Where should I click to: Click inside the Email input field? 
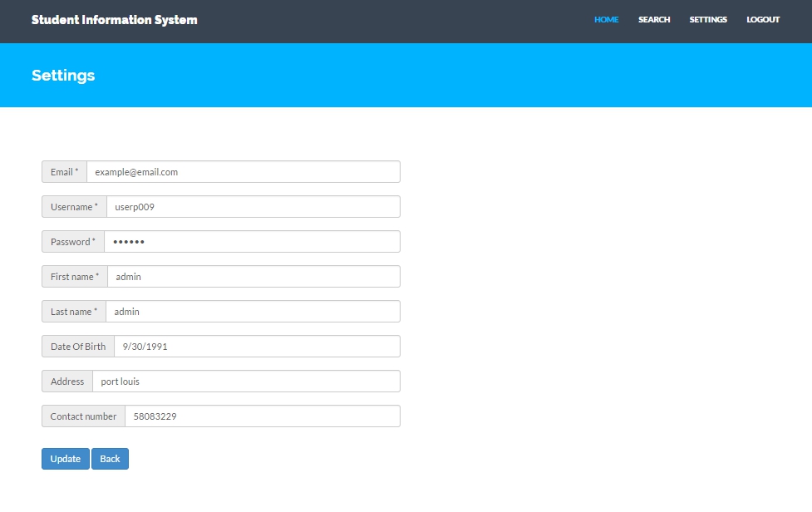click(x=241, y=171)
